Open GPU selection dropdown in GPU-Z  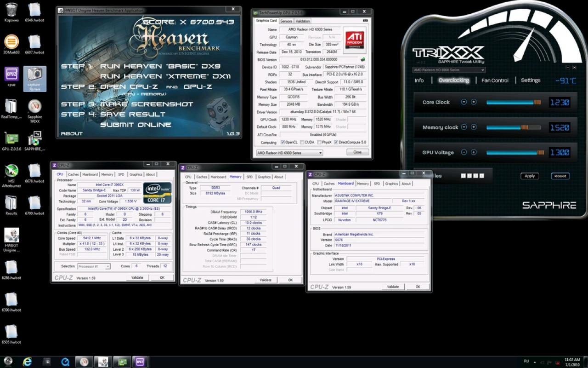pyautogui.click(x=289, y=152)
